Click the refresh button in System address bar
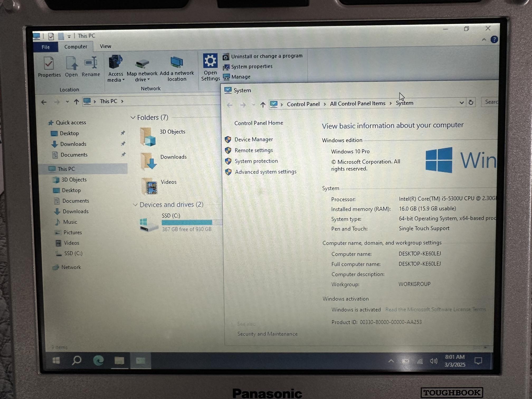The width and height of the screenshot is (532, 399). coord(471,102)
